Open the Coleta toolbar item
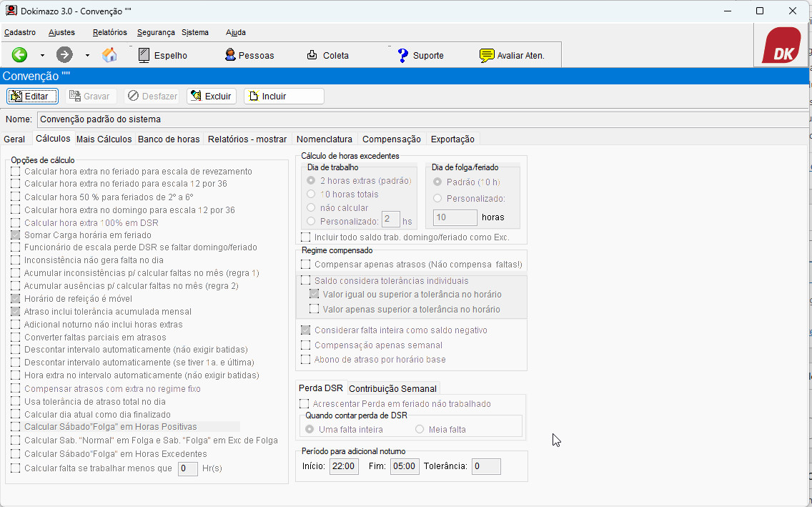This screenshot has width=812, height=507. [x=327, y=55]
